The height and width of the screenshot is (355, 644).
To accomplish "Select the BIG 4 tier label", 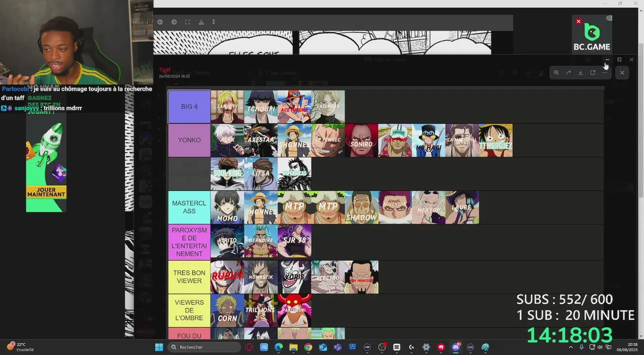I will point(189,106).
